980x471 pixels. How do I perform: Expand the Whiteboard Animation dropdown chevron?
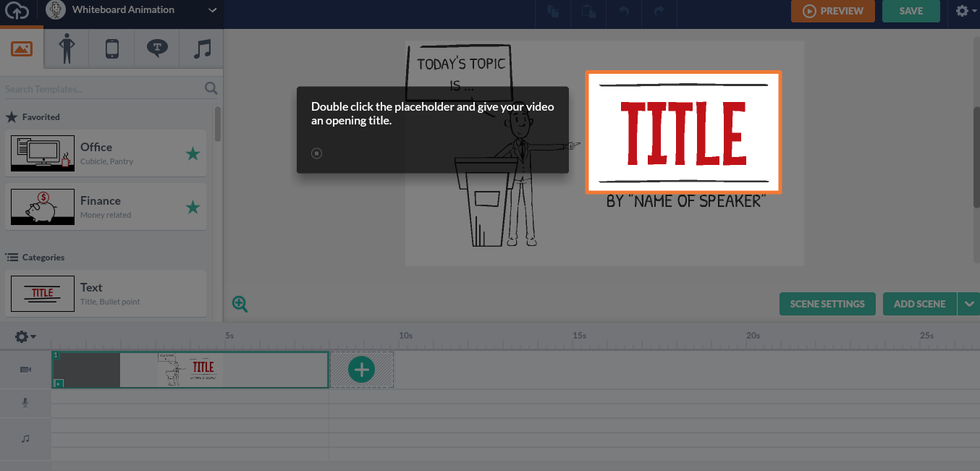tap(212, 10)
